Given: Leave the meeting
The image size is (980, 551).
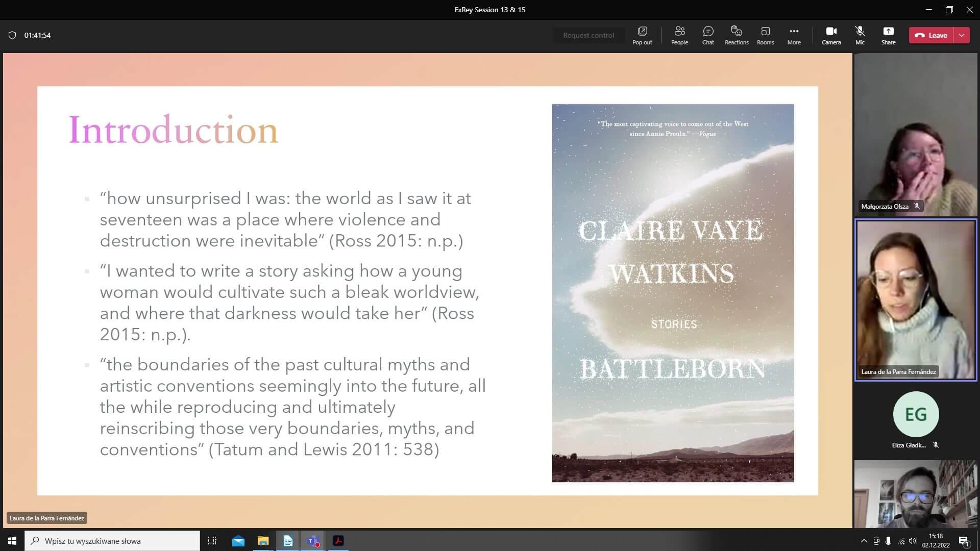Looking at the screenshot, I should (931, 35).
